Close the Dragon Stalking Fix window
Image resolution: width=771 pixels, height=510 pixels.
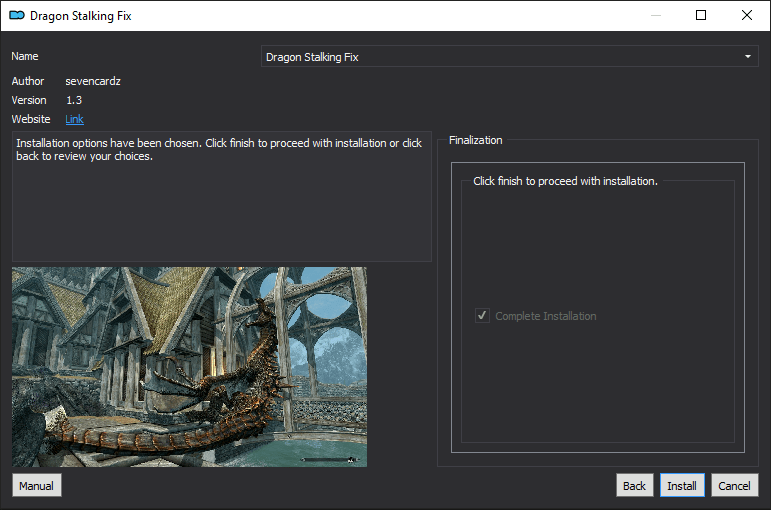[746, 15]
